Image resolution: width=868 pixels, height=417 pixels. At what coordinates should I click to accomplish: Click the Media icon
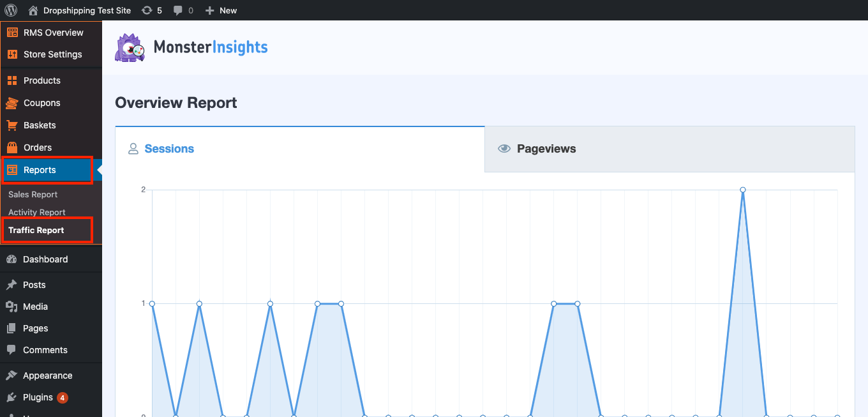(x=11, y=307)
